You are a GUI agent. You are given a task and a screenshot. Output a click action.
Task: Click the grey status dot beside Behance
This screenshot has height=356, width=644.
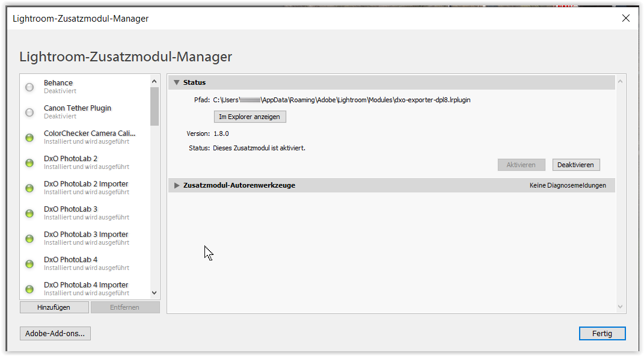pyautogui.click(x=29, y=87)
